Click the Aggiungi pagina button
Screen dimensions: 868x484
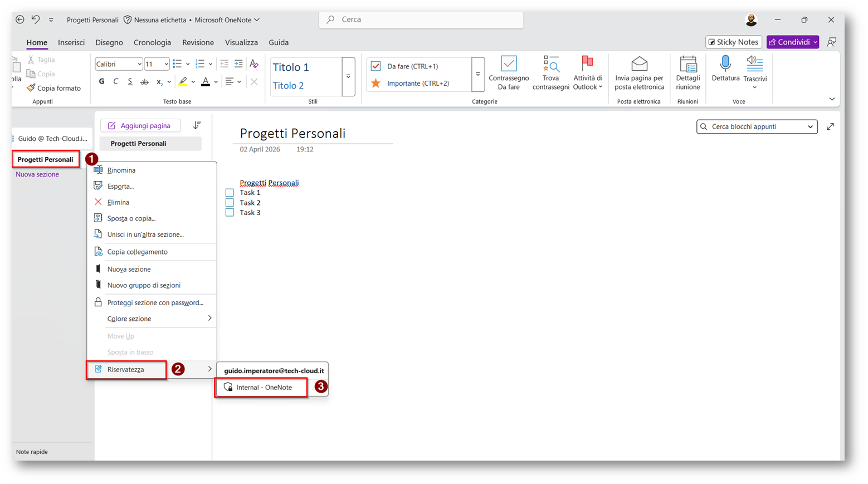coord(140,125)
